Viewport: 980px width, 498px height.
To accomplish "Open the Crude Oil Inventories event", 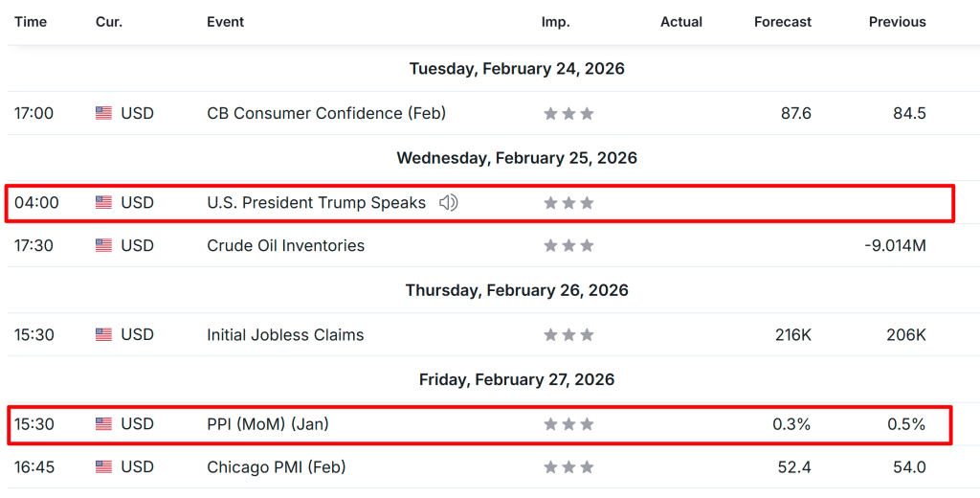I will [x=285, y=245].
